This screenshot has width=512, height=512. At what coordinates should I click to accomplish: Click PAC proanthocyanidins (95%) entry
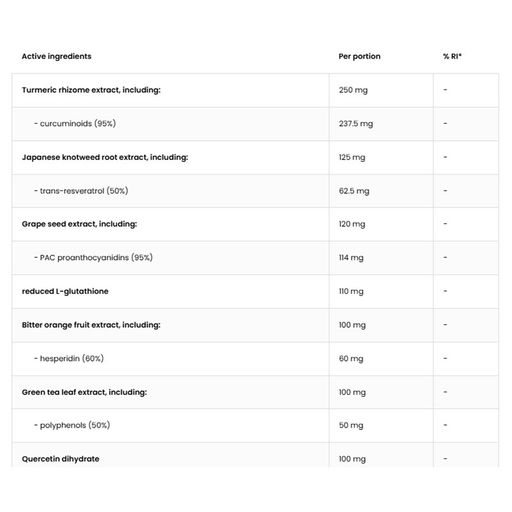(x=93, y=258)
